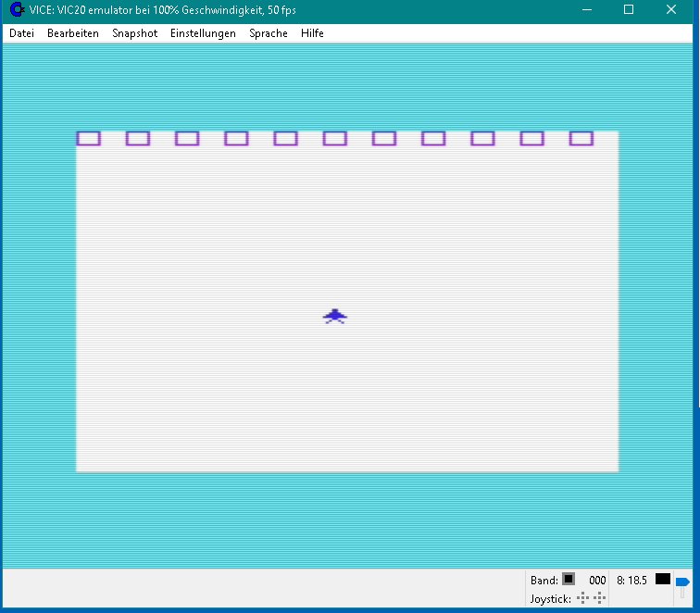Viewport: 700px width, 613px height.
Task: Click the Band tape control stop icon
Action: click(x=569, y=579)
